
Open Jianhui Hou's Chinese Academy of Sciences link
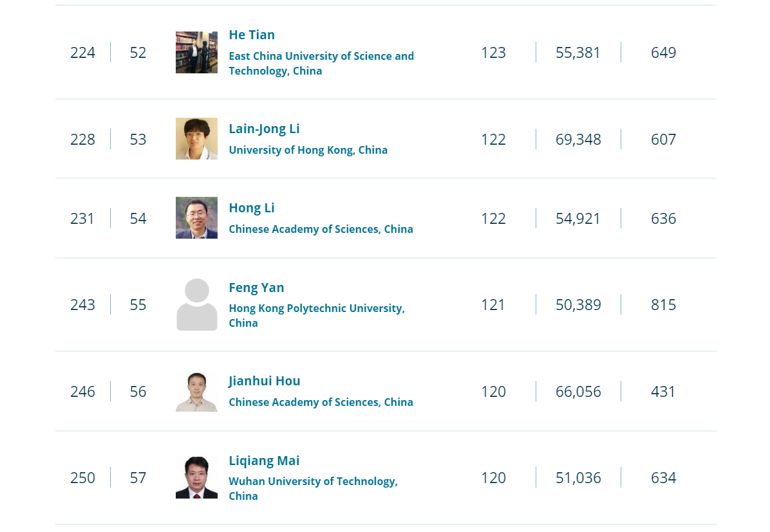[x=321, y=403]
